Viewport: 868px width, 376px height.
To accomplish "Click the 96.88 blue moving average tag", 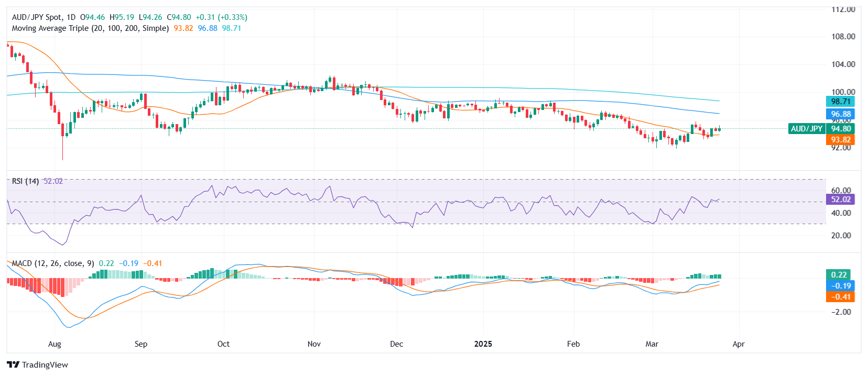I will [840, 114].
